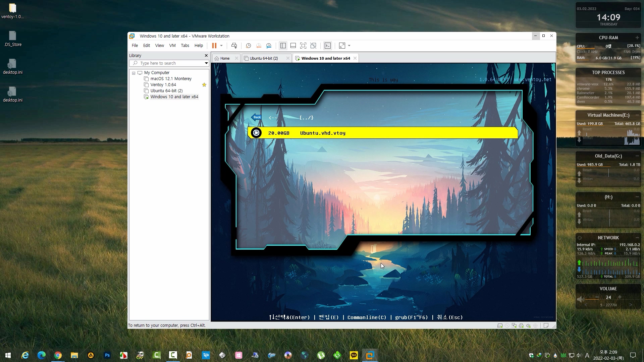
Task: Open the VM menu
Action: tap(172, 46)
